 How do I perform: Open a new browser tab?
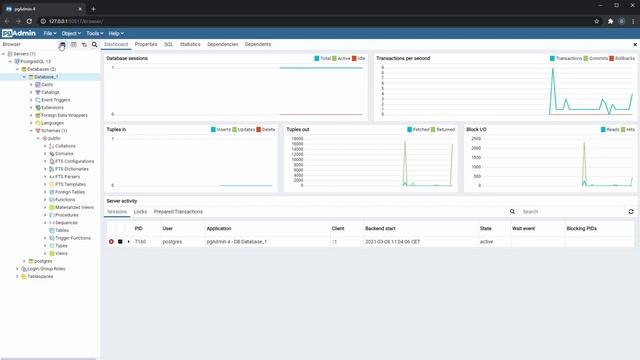[x=93, y=9]
